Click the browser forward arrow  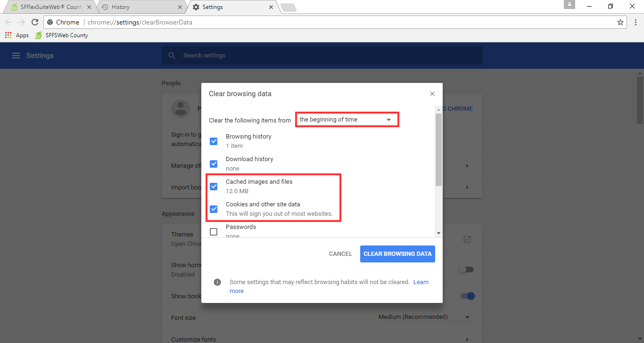pyautogui.click(x=22, y=22)
